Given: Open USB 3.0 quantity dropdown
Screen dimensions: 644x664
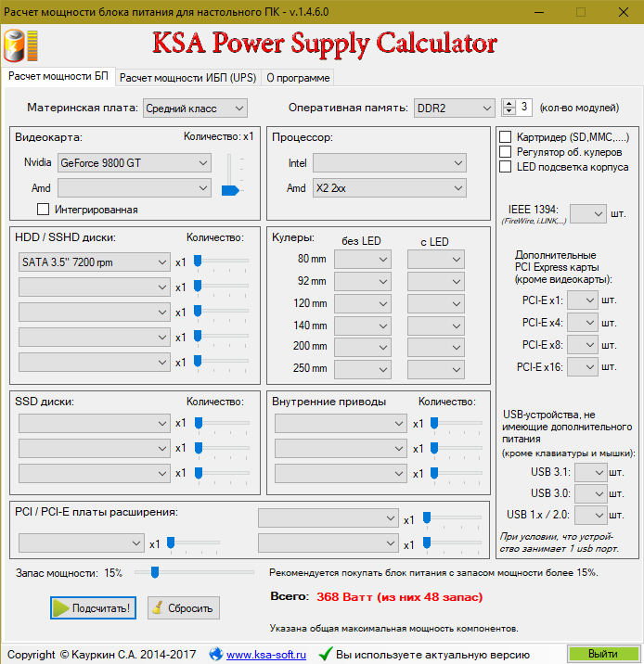Looking at the screenshot, I should coord(590,493).
